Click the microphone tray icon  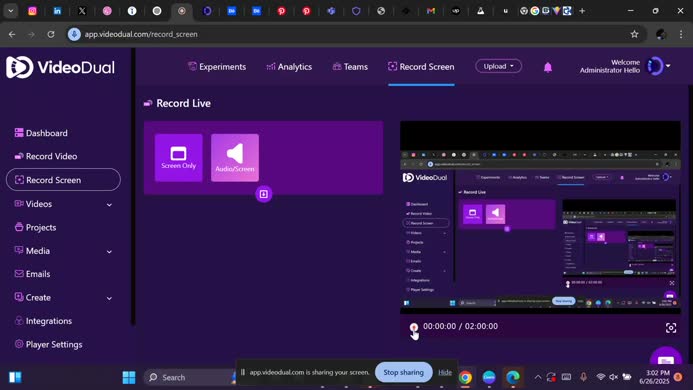[x=583, y=377]
